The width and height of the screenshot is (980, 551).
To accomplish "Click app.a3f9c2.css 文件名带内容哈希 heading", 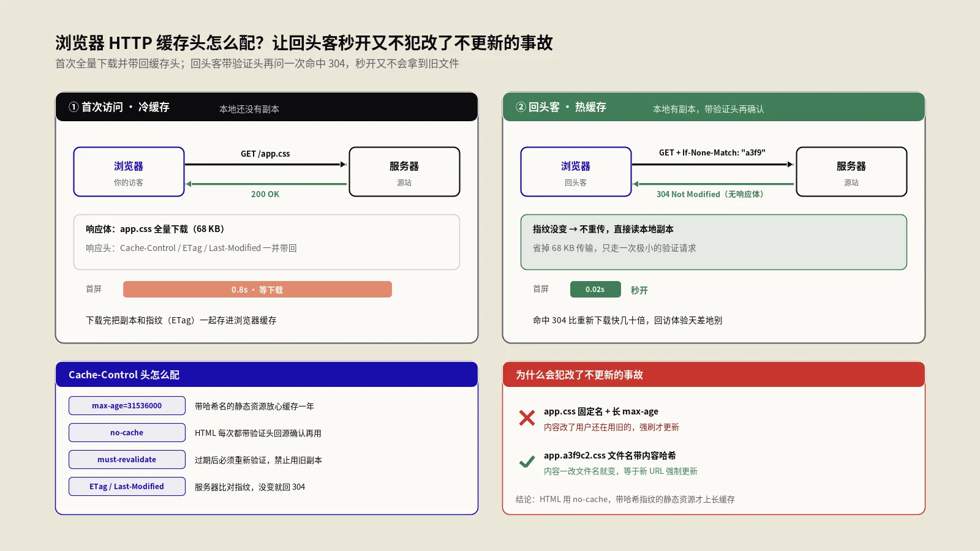I will (609, 455).
